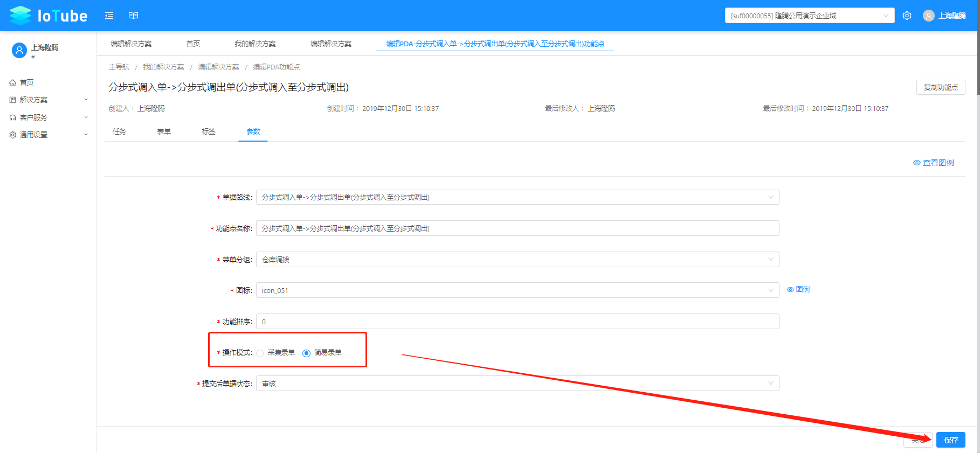Open settings gear icon in header

click(x=907, y=16)
